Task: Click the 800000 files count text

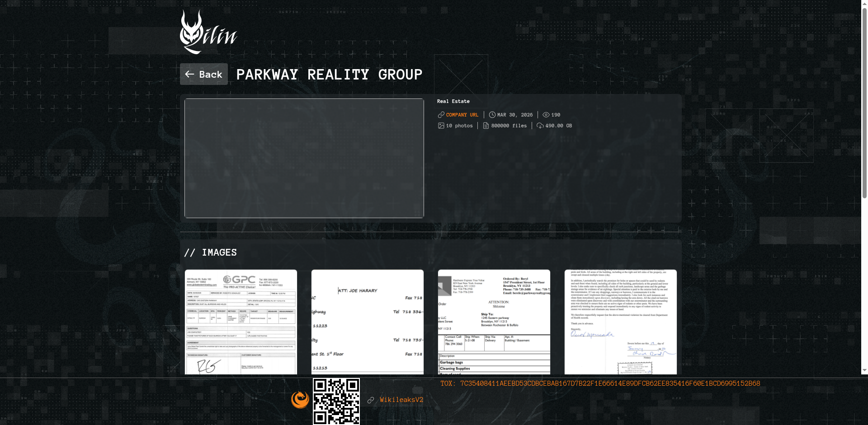Action: (509, 126)
